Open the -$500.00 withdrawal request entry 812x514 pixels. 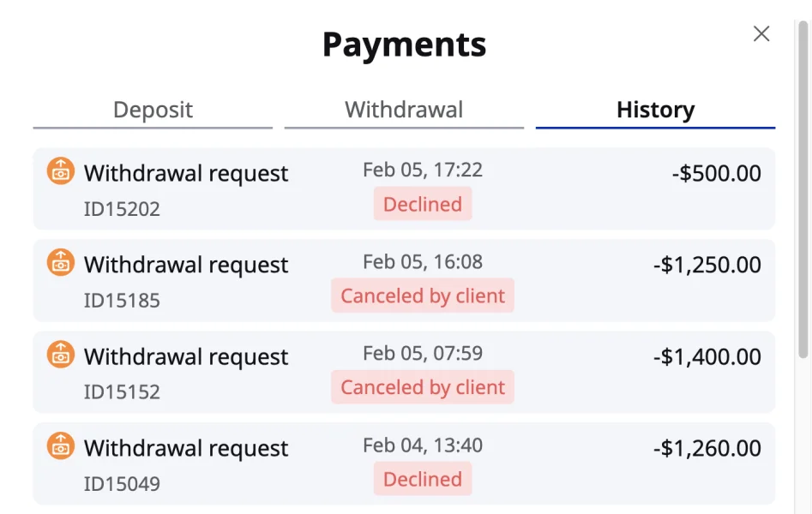[186, 173]
